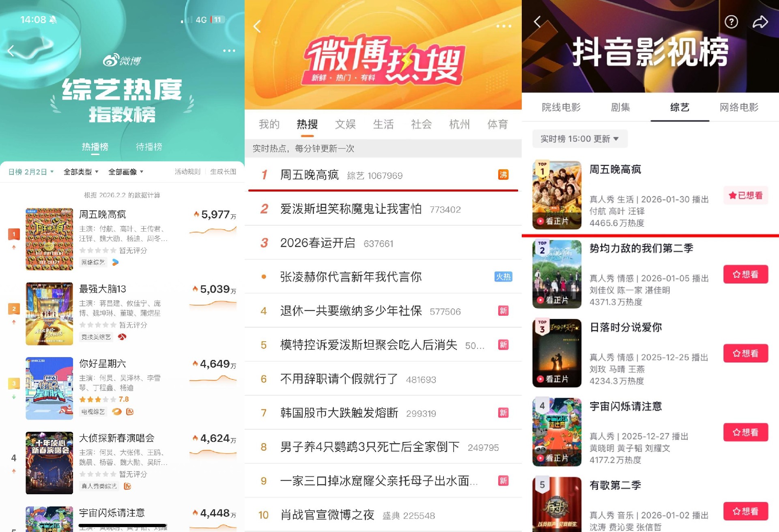The image size is (779, 532).
Task: Expand the 日榜 2月2日 date dropdown
Action: [31, 172]
